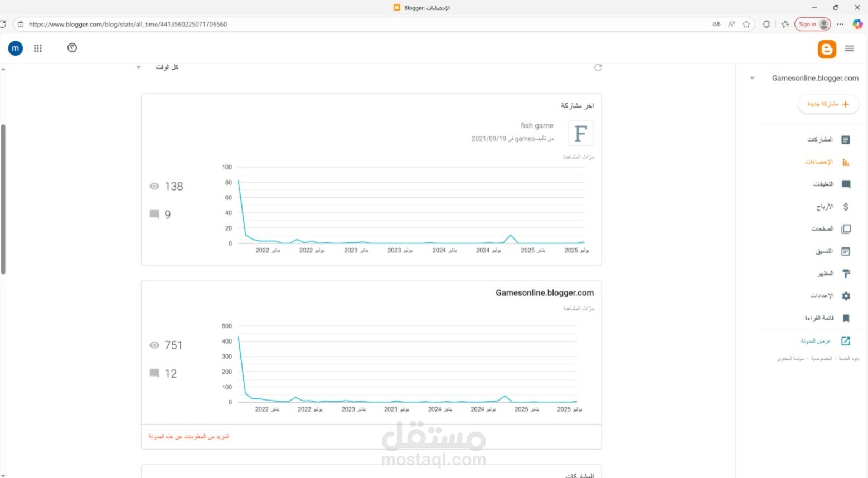The height and width of the screenshot is (478, 868).
Task: Open the Theme (المظهر) paint roller item
Action: [x=834, y=274]
